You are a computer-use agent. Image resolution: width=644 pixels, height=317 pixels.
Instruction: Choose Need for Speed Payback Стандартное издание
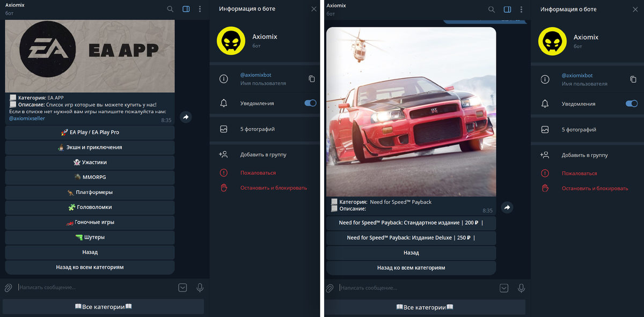click(411, 223)
